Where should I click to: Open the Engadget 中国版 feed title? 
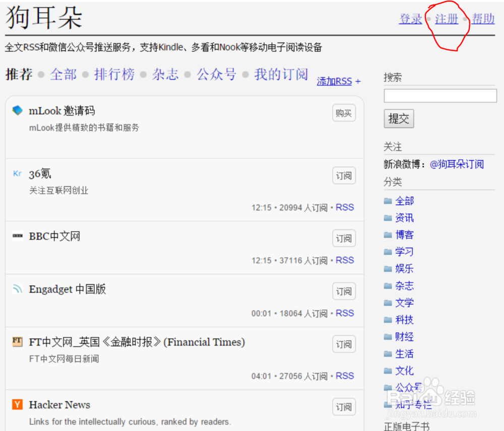[x=67, y=290]
